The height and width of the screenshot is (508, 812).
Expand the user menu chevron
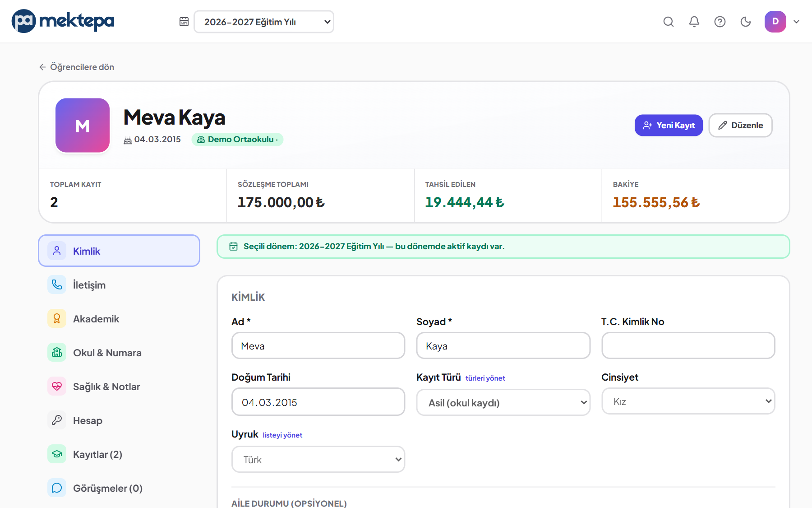pyautogui.click(x=797, y=22)
